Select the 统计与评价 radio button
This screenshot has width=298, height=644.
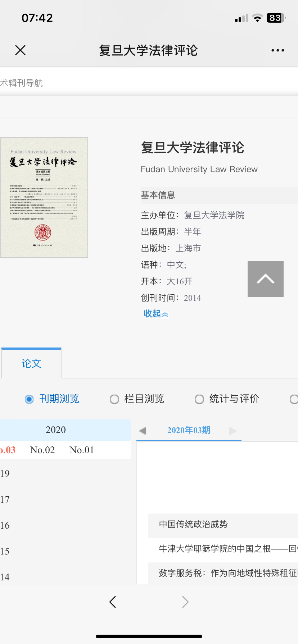click(199, 399)
